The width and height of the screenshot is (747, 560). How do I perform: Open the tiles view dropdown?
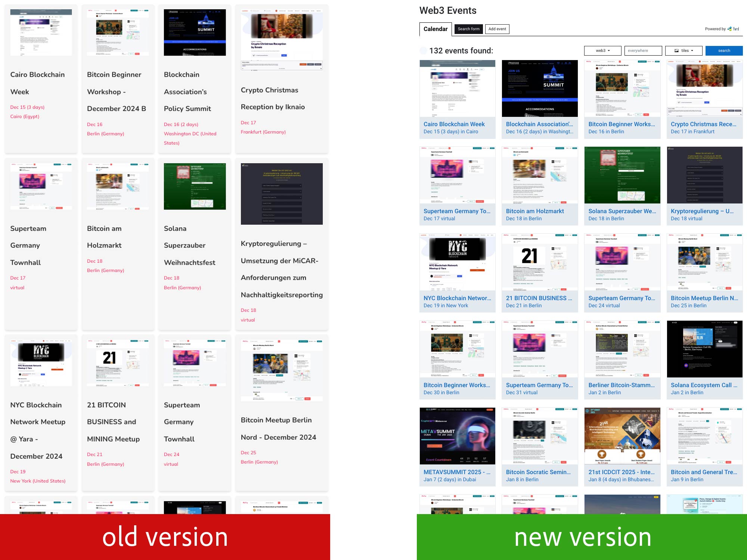(684, 51)
